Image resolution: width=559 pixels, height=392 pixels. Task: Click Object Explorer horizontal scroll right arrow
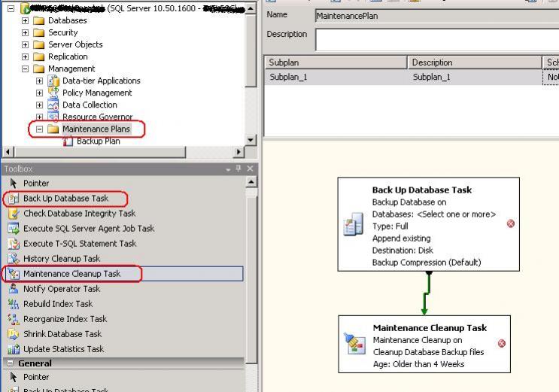click(x=238, y=152)
